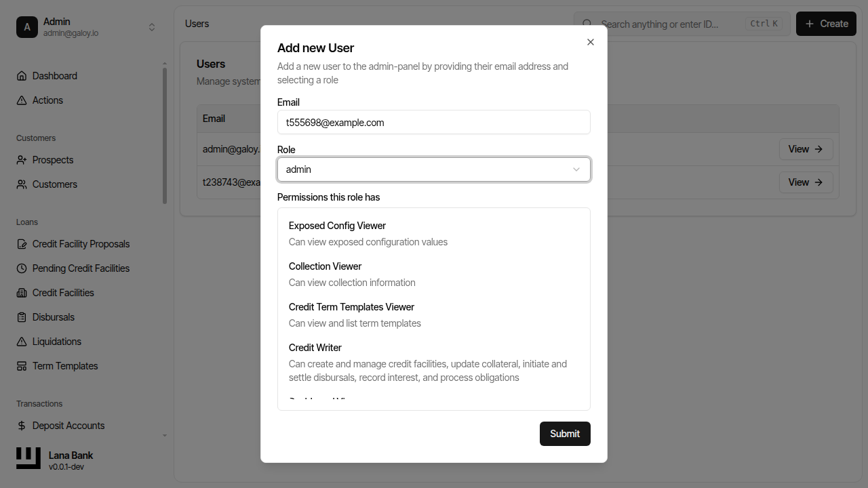The width and height of the screenshot is (868, 488).
Task: Click the Create button in the header
Action: point(825,23)
